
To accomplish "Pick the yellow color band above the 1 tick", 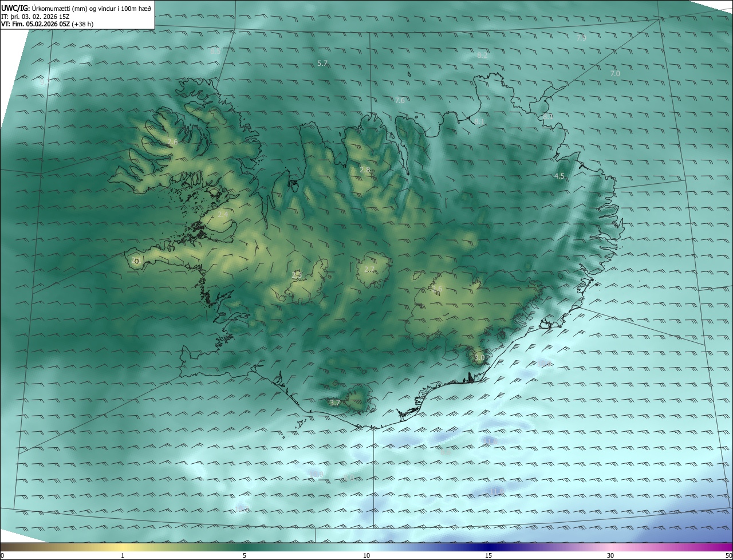I will pos(123,547).
